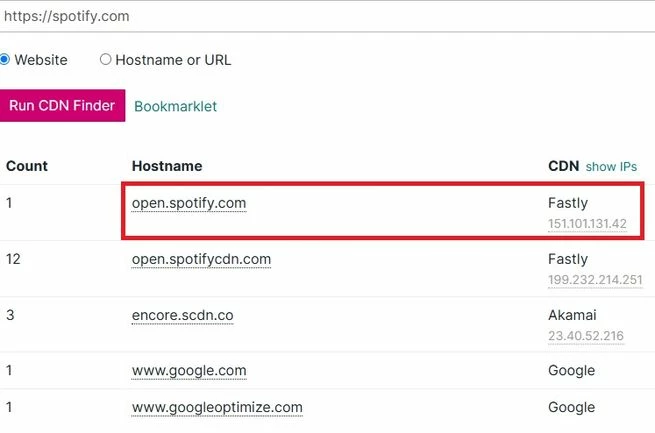Click the IP address 199.232.214.251
Viewport: 655px width, 433px height.
pos(595,280)
